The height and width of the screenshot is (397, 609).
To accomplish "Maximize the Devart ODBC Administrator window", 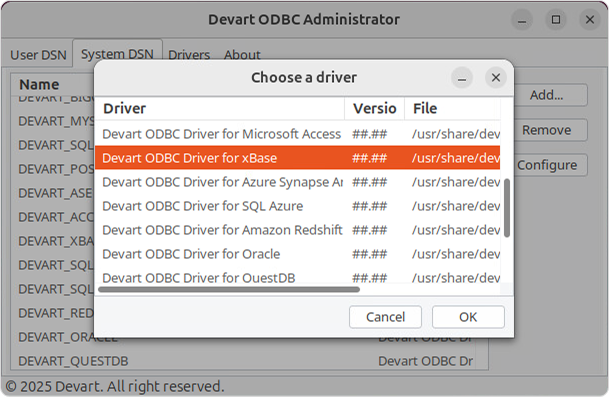I will click(x=556, y=19).
